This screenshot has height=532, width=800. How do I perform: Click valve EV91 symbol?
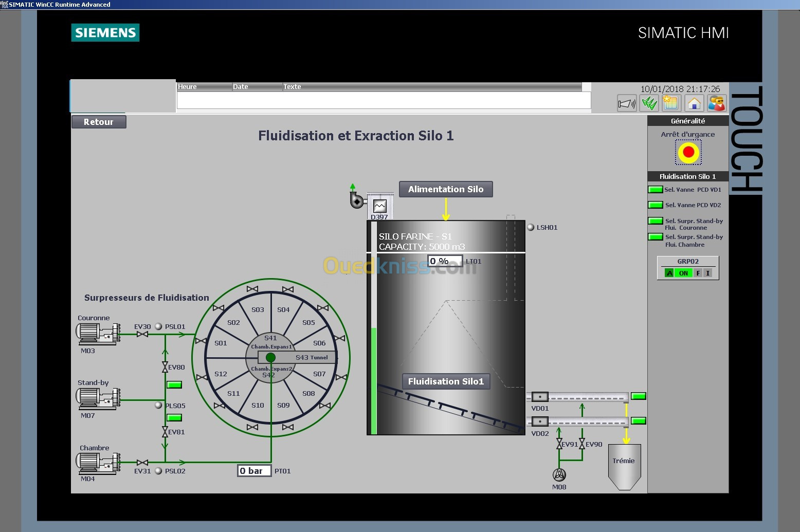point(559,444)
